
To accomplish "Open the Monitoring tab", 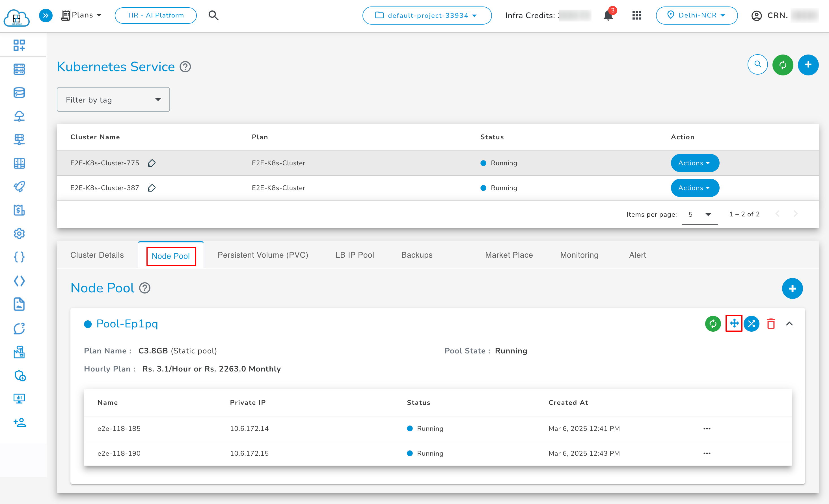I will click(x=579, y=255).
